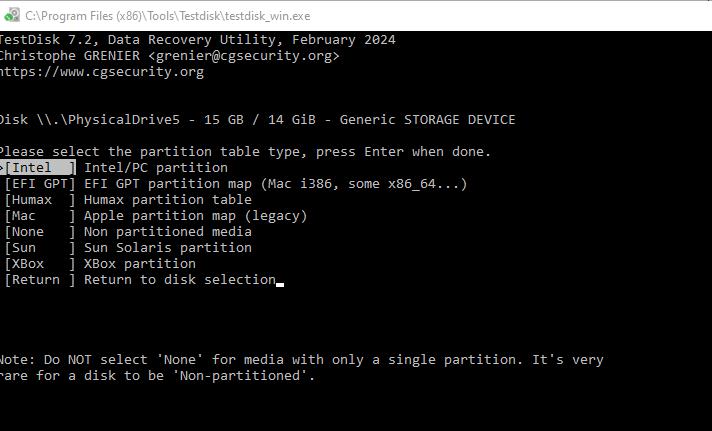The width and height of the screenshot is (712, 431).
Task: Click the 'Note: Do NOT select None' warning
Action: pos(300,360)
